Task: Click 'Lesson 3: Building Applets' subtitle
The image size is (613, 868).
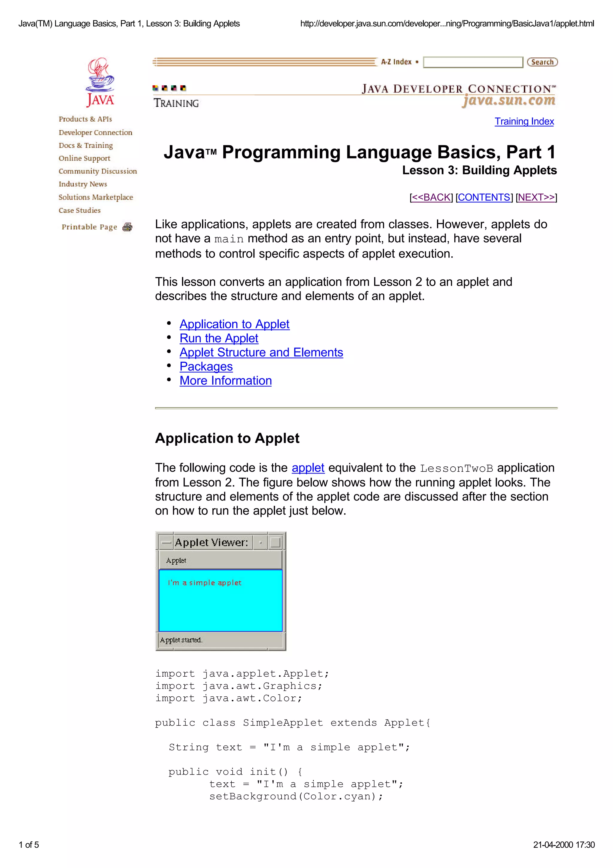Action: click(x=479, y=170)
